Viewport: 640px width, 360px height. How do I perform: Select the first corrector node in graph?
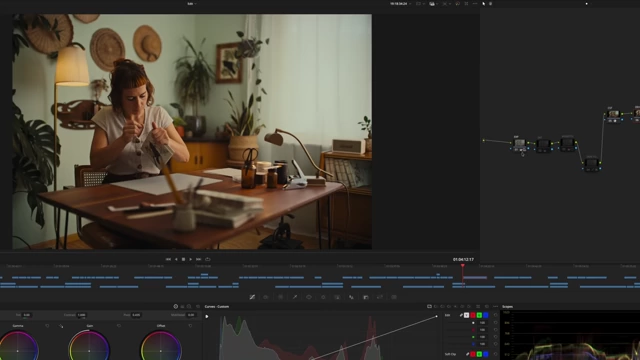[x=519, y=144]
